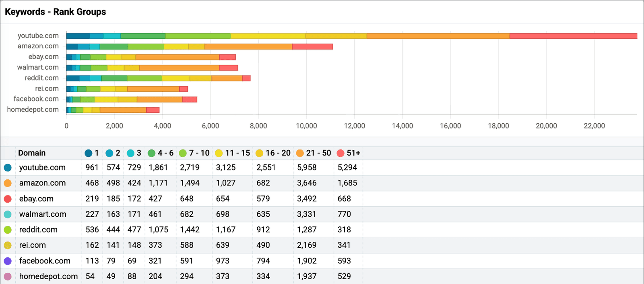This screenshot has width=644, height=284.
Task: Click the 4 - 6 rank legend dot
Action: coord(152,153)
